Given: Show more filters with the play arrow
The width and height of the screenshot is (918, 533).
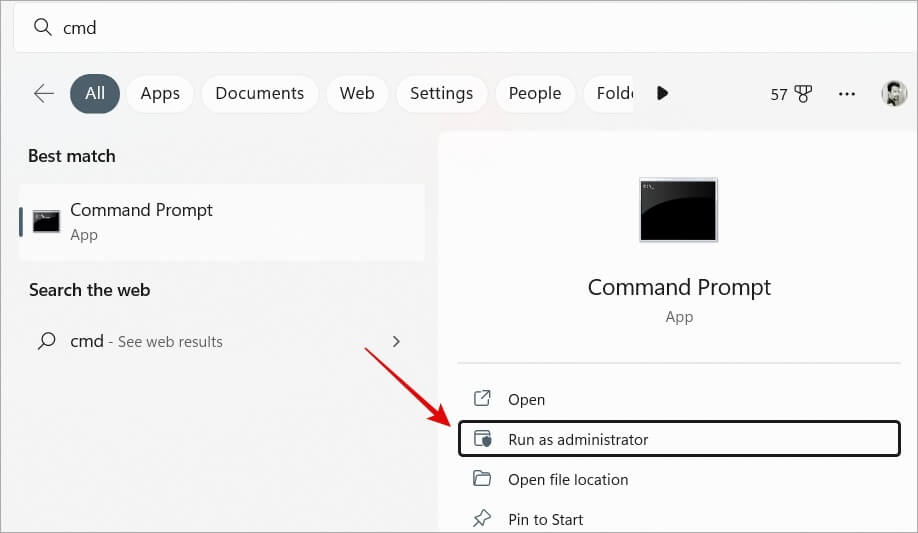Looking at the screenshot, I should (x=662, y=93).
